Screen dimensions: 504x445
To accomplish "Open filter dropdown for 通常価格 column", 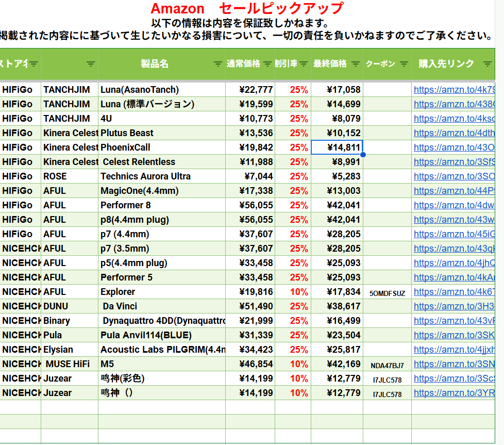I will tap(267, 64).
